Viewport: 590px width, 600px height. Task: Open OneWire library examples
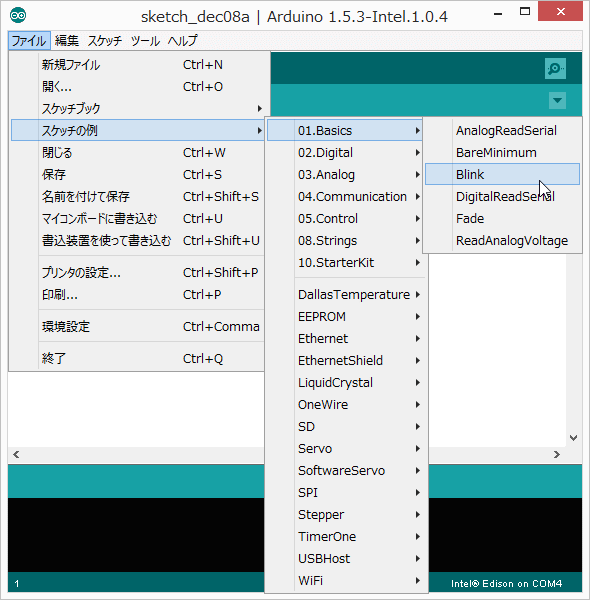tap(346, 404)
